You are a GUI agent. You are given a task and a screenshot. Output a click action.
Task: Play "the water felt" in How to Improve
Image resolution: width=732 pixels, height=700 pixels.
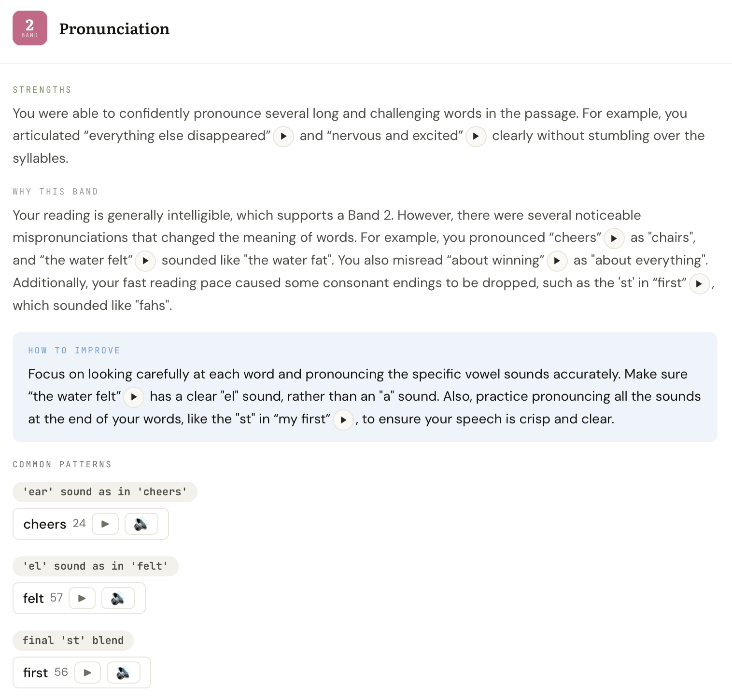134,397
